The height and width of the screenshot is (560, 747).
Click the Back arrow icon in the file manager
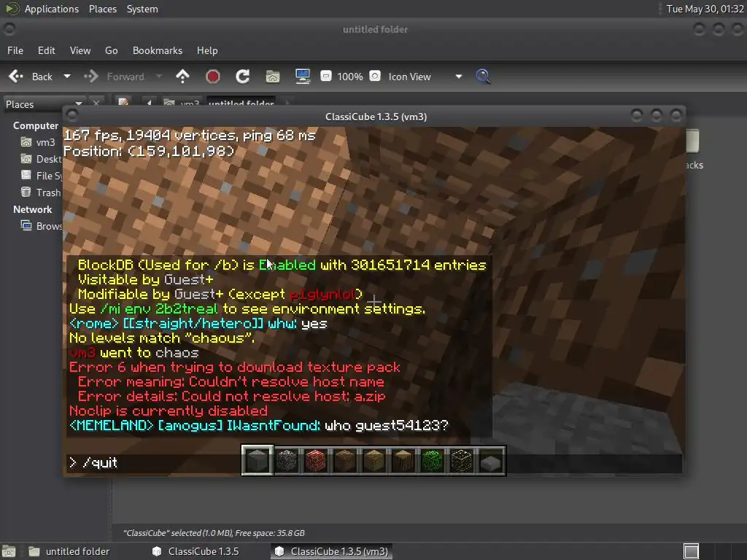coord(16,76)
